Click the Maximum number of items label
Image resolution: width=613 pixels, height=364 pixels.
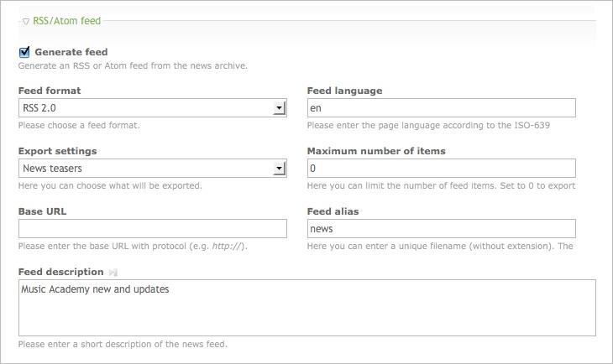(376, 151)
